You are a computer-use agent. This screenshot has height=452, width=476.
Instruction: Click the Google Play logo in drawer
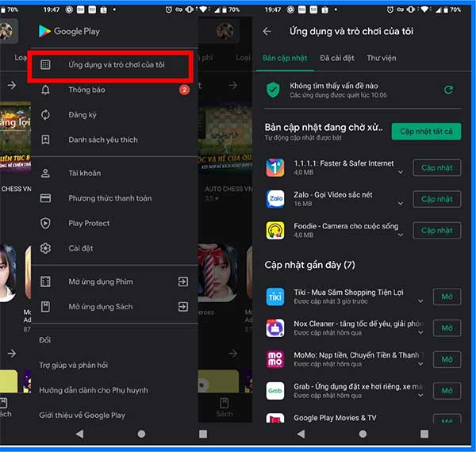[69, 31]
